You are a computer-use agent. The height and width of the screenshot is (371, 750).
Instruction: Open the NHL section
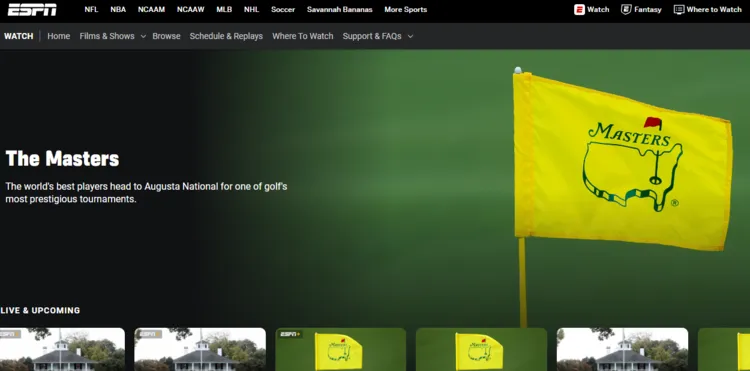point(251,10)
